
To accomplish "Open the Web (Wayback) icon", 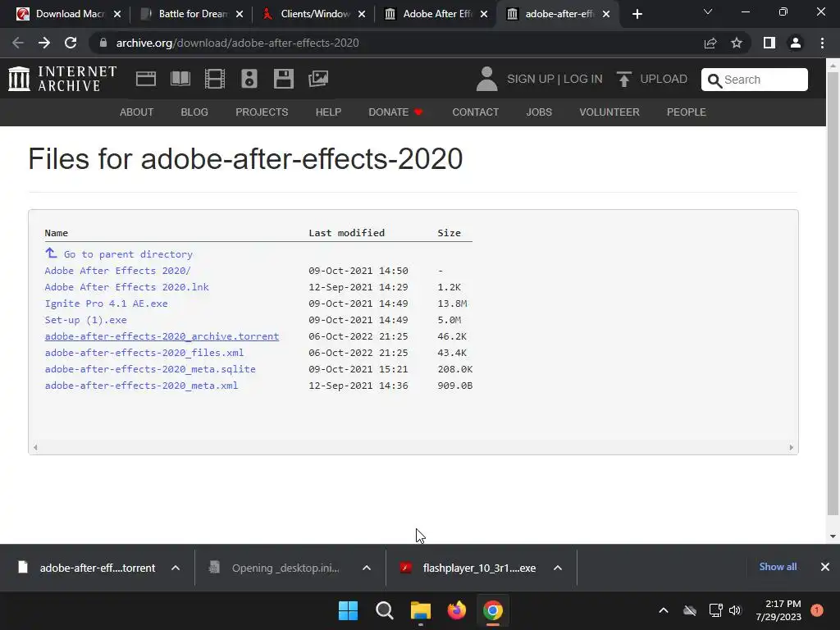I will pyautogui.click(x=146, y=79).
